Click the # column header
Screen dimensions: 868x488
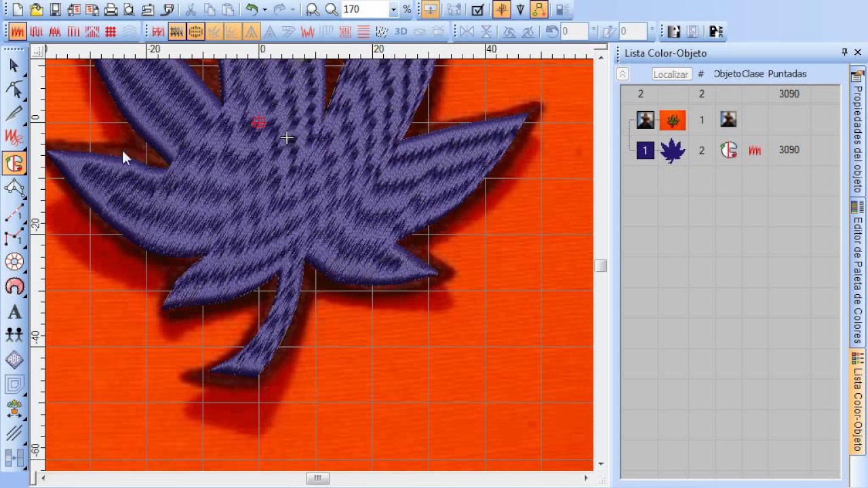tap(701, 74)
